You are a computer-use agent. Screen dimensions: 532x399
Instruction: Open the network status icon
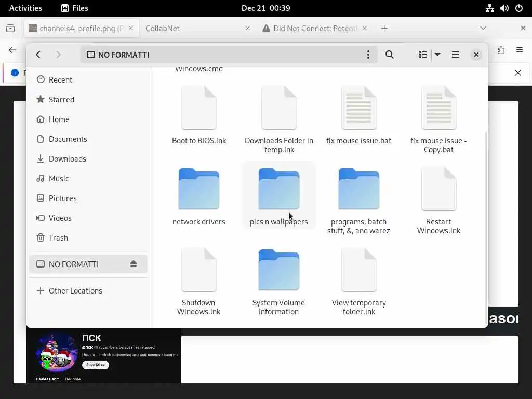point(489,8)
